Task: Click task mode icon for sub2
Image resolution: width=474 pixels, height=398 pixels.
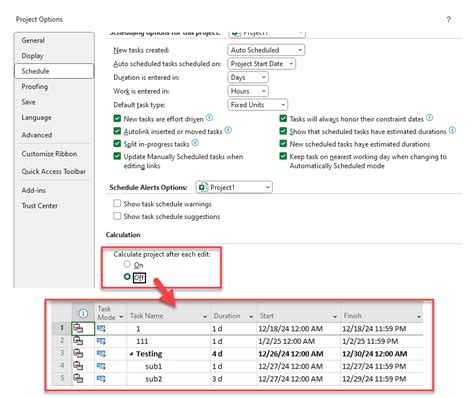Action: point(101,379)
